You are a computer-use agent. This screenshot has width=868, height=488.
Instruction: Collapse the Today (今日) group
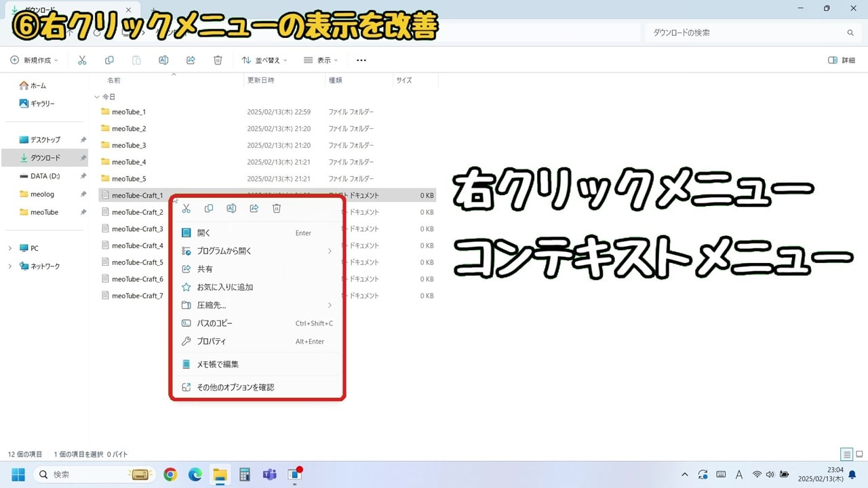(97, 97)
